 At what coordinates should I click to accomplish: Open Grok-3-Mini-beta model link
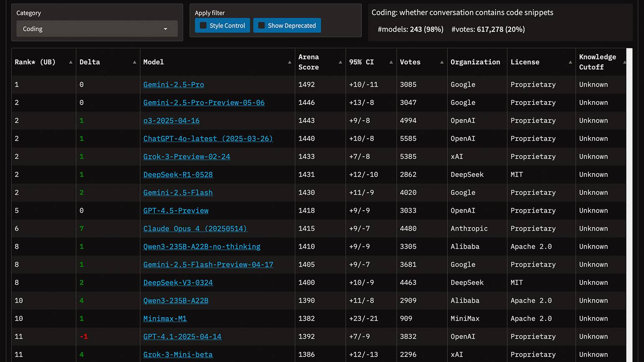pos(178,354)
